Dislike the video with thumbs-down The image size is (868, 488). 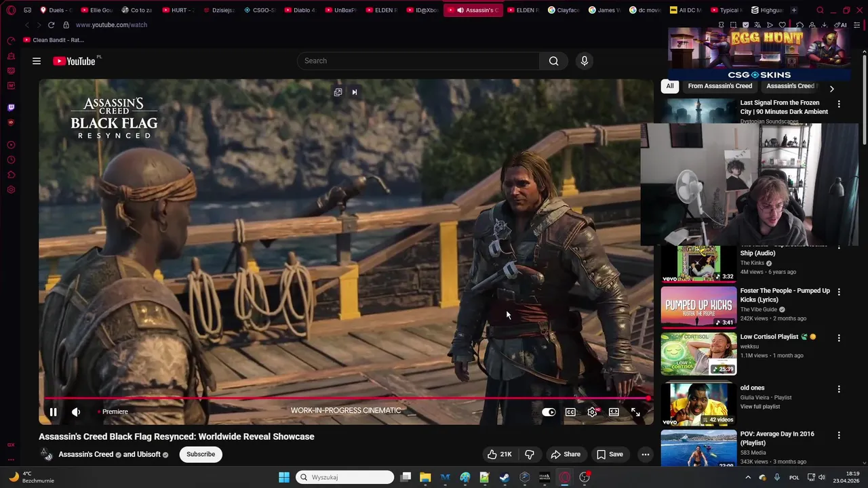(530, 454)
